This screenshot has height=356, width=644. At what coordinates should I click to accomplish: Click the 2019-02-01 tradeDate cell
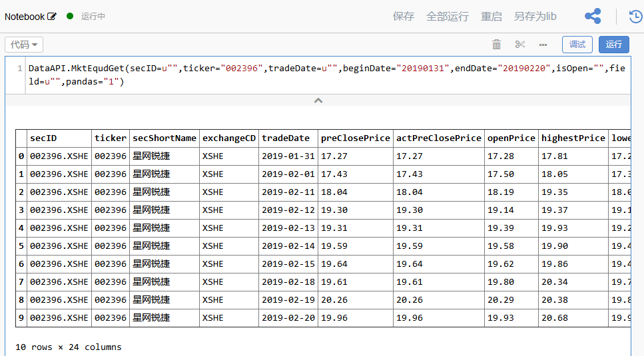288,174
